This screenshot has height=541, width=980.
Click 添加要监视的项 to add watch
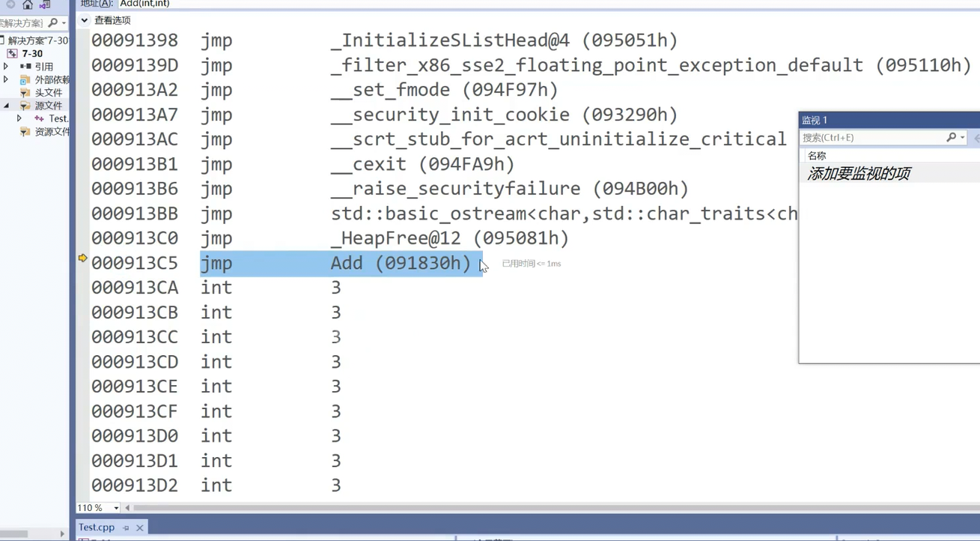click(x=859, y=174)
